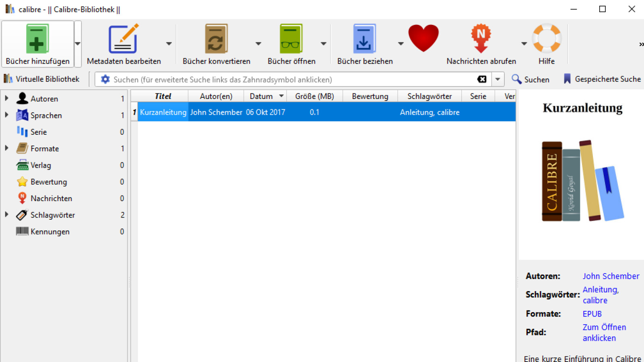Expand the Autoren tree node
This screenshot has width=644, height=362.
click(7, 98)
